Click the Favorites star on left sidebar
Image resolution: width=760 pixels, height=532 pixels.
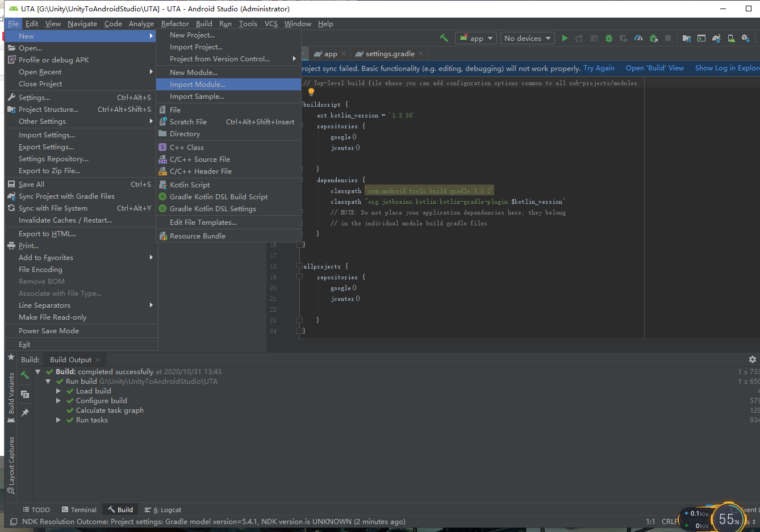coord(11,357)
